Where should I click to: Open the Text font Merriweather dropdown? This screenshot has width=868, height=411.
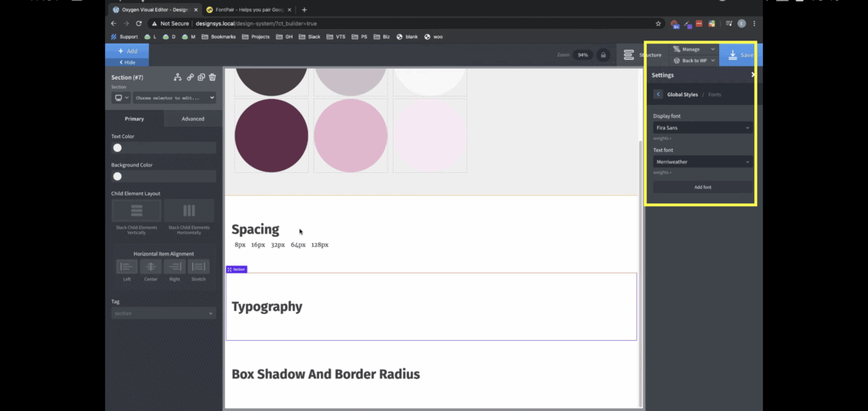pos(702,162)
